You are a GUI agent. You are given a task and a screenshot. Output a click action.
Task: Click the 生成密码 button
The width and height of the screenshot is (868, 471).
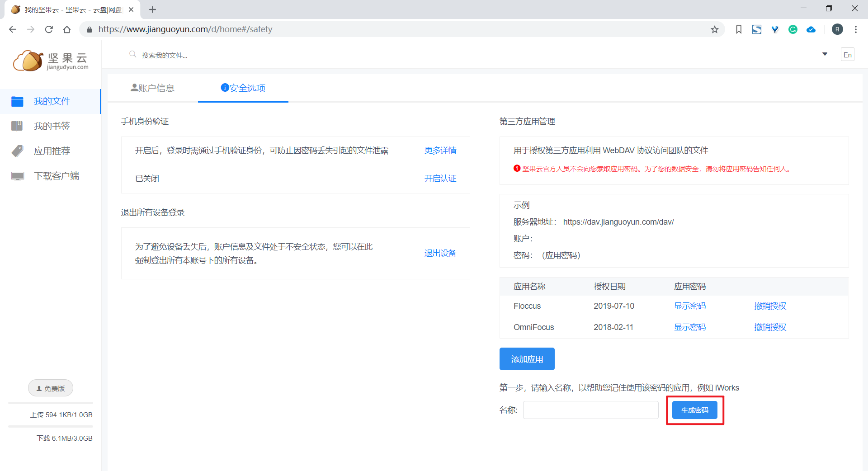coord(694,410)
